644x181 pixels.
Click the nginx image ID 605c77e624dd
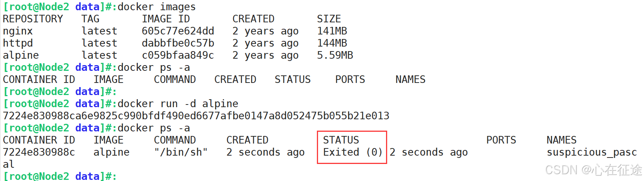[x=178, y=31]
